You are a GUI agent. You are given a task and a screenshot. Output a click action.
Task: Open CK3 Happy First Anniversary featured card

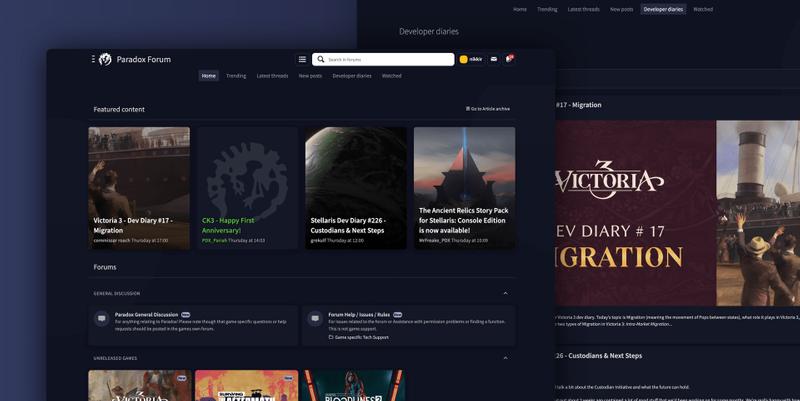[x=247, y=187]
